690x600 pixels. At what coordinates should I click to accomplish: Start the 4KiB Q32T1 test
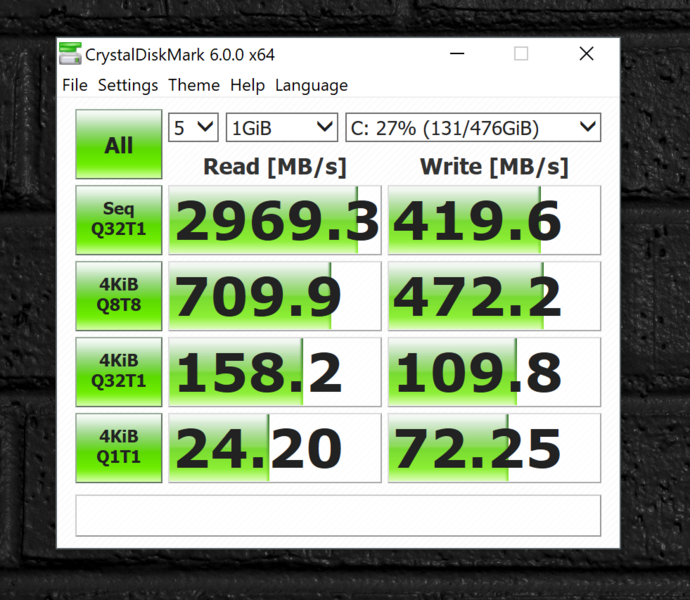(119, 372)
